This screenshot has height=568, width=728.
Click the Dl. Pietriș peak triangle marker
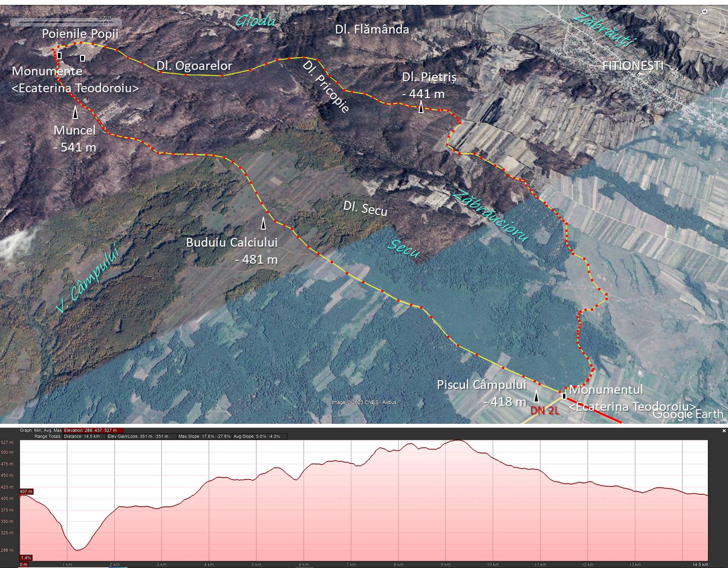coord(421,108)
